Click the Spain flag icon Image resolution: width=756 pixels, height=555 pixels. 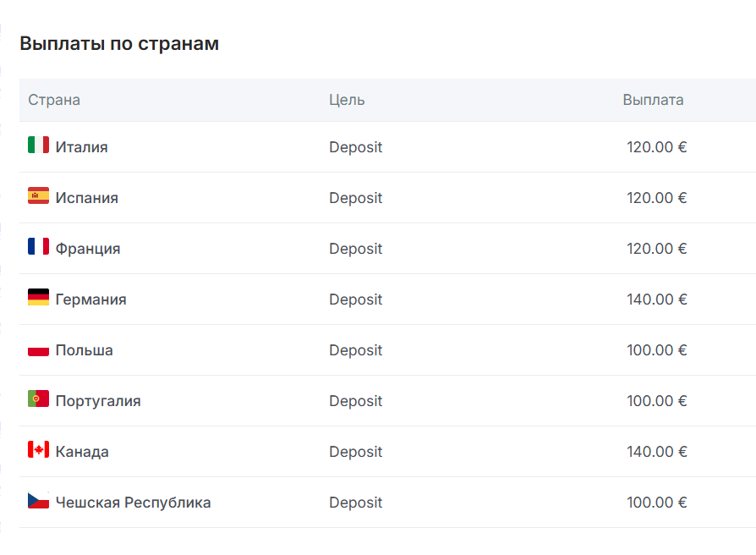[38, 196]
